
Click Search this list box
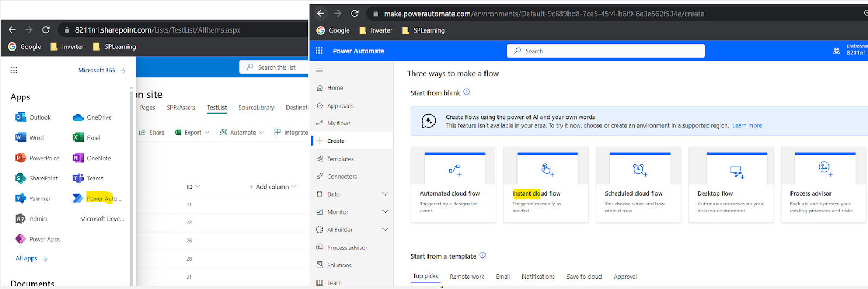274,67
